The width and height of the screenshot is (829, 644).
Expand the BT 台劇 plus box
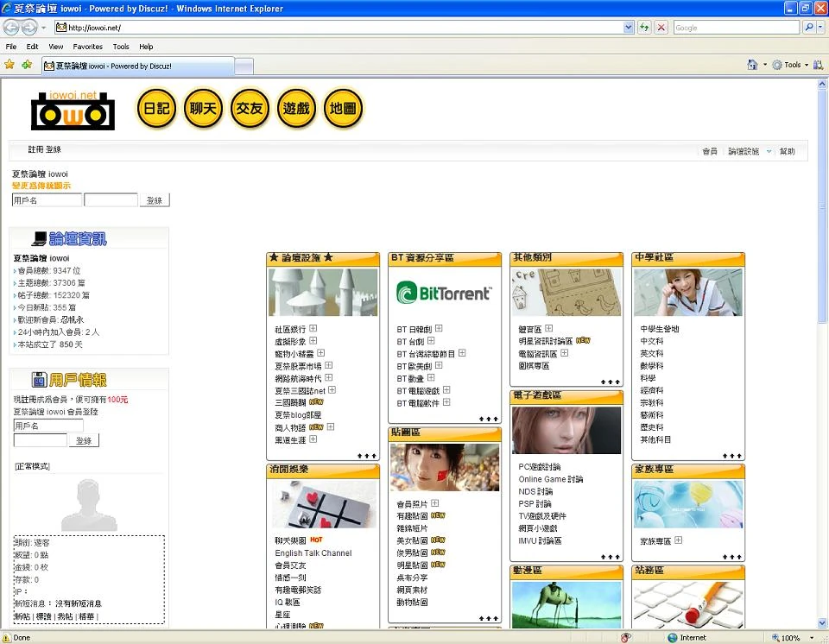coord(431,340)
